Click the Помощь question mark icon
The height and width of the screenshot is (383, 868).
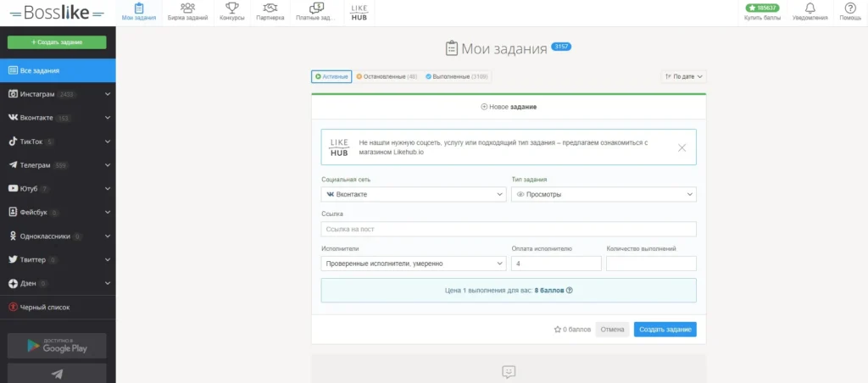click(x=850, y=8)
